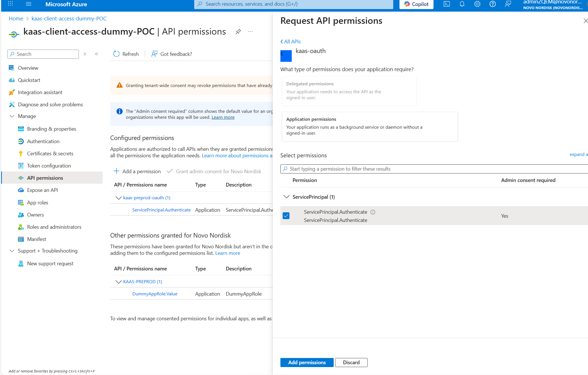Click the Home breadcrumb link
588x375 pixels.
coord(16,19)
